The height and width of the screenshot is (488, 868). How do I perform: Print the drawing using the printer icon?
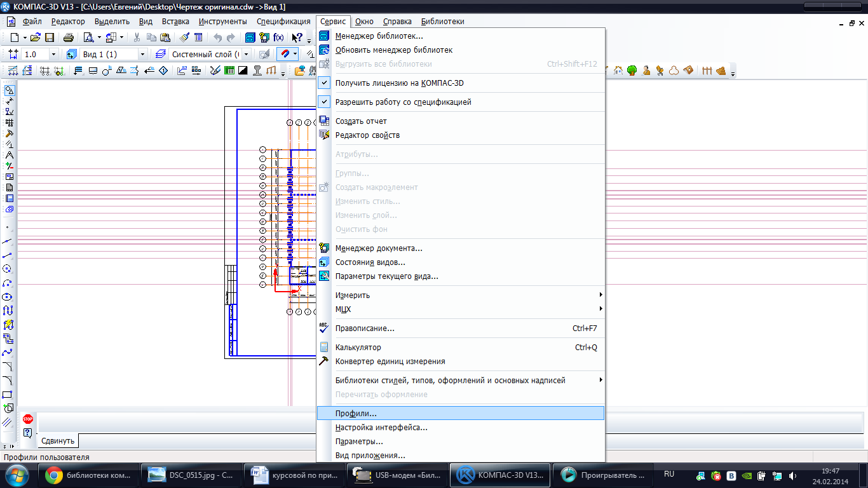69,37
